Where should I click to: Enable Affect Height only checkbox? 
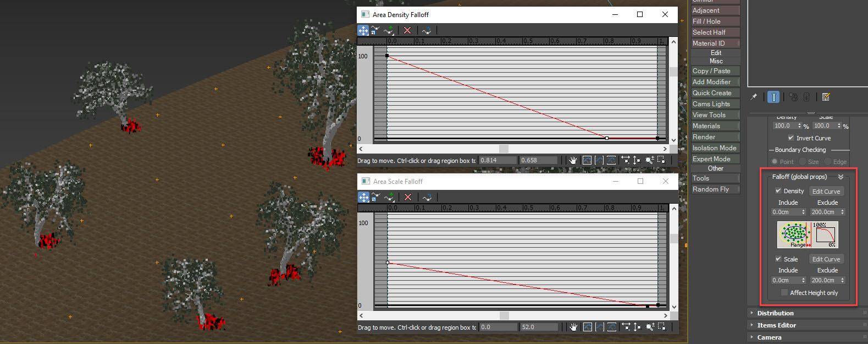click(x=784, y=293)
